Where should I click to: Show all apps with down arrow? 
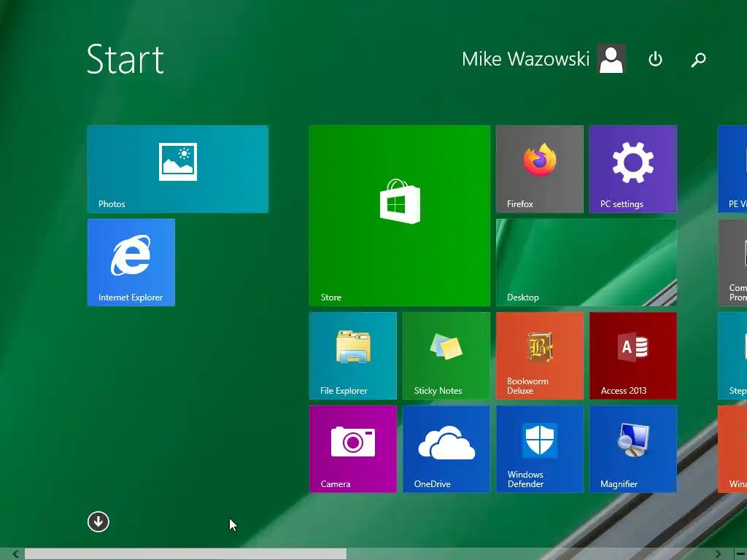(x=98, y=522)
